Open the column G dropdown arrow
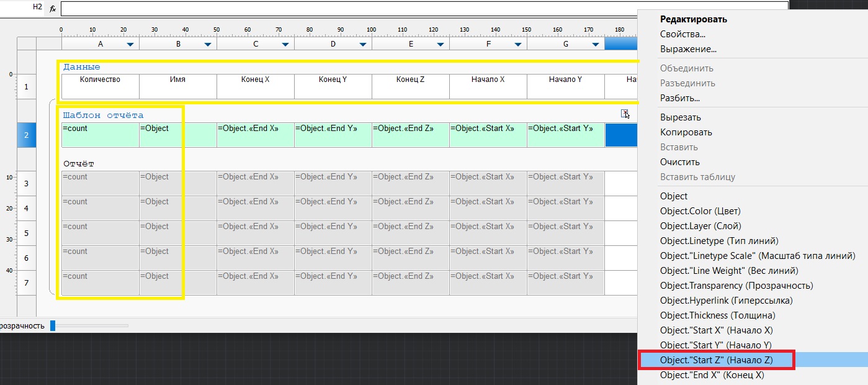Screen dimensions: 868x385 (x=596, y=45)
